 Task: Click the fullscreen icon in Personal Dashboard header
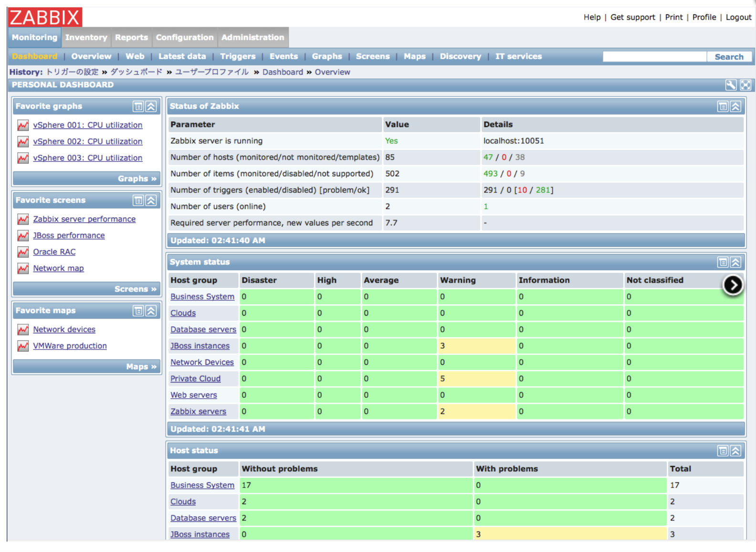click(745, 85)
